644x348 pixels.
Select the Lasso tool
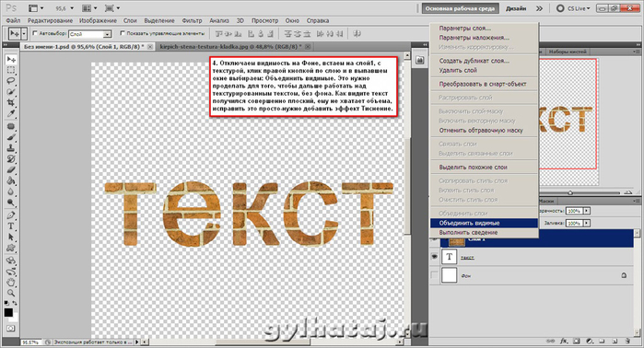pos(11,81)
